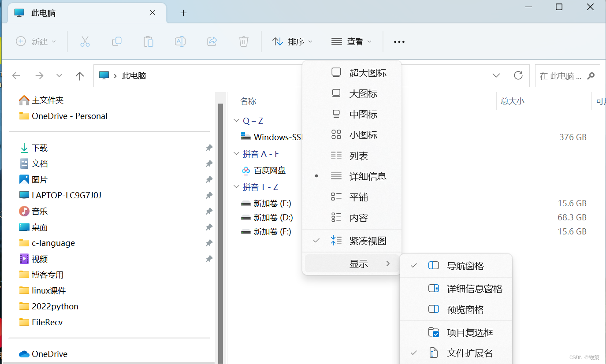Click the navigation pane scrollbar
Viewport: 606px width, 364px height.
[221, 233]
